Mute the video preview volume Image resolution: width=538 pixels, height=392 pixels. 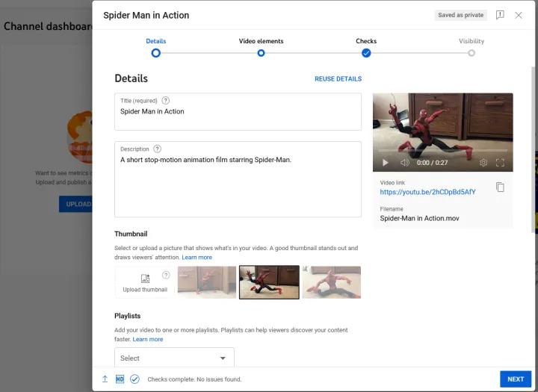click(x=404, y=162)
